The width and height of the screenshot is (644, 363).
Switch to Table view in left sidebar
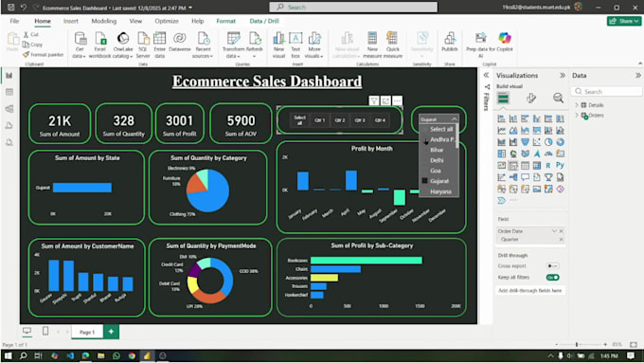pos(9,92)
